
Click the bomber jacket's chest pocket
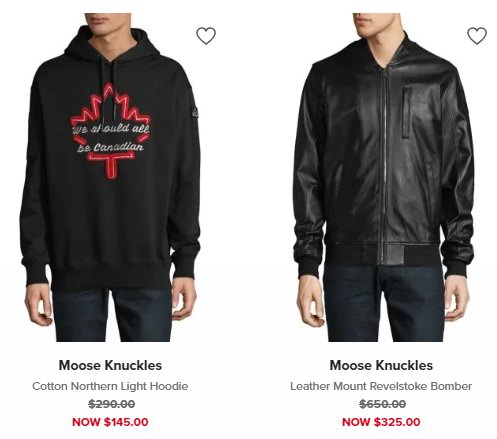point(407,112)
